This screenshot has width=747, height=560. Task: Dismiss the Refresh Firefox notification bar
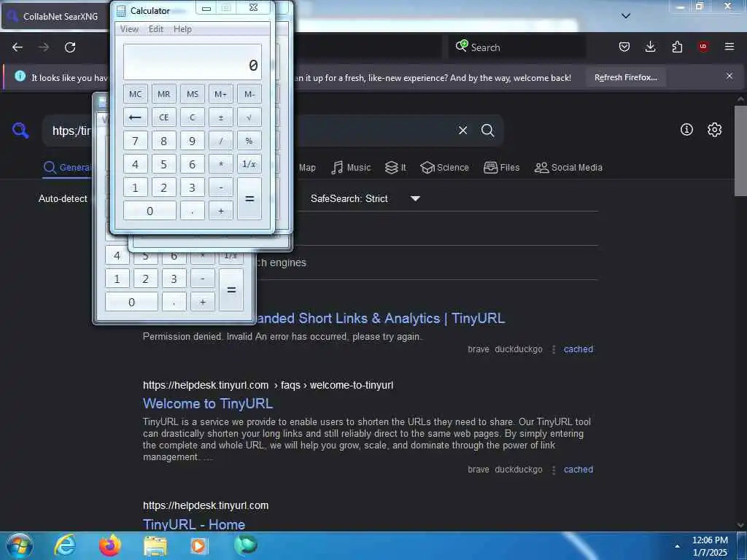(729, 76)
